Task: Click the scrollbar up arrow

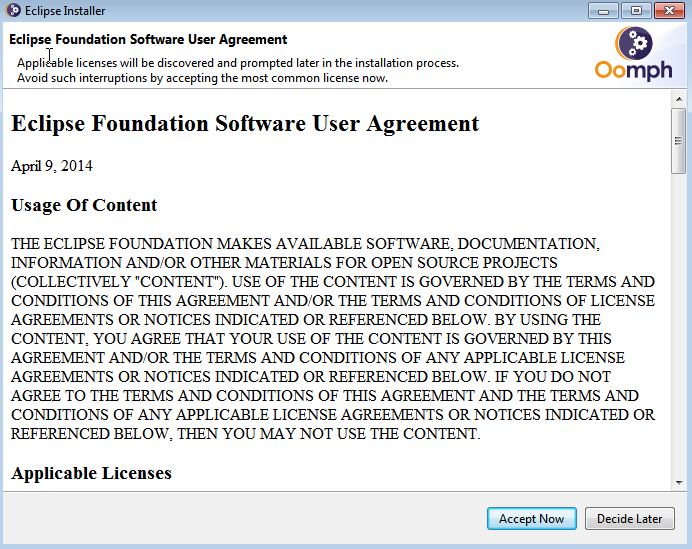Action: click(x=678, y=100)
